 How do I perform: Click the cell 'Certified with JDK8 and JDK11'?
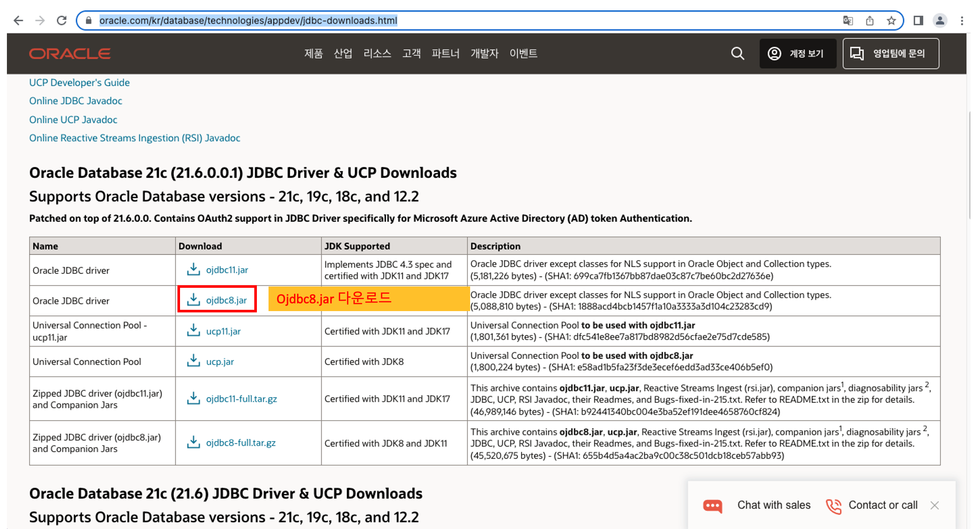(394, 443)
